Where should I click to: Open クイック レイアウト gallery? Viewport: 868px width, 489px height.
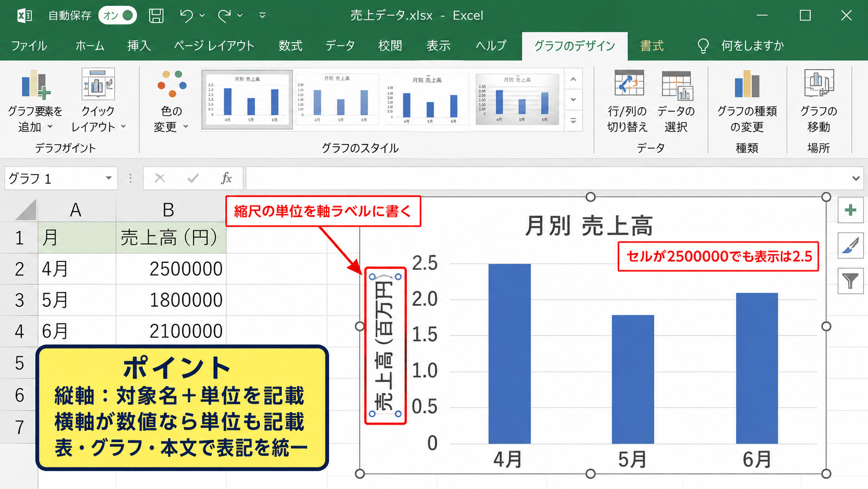click(x=98, y=101)
